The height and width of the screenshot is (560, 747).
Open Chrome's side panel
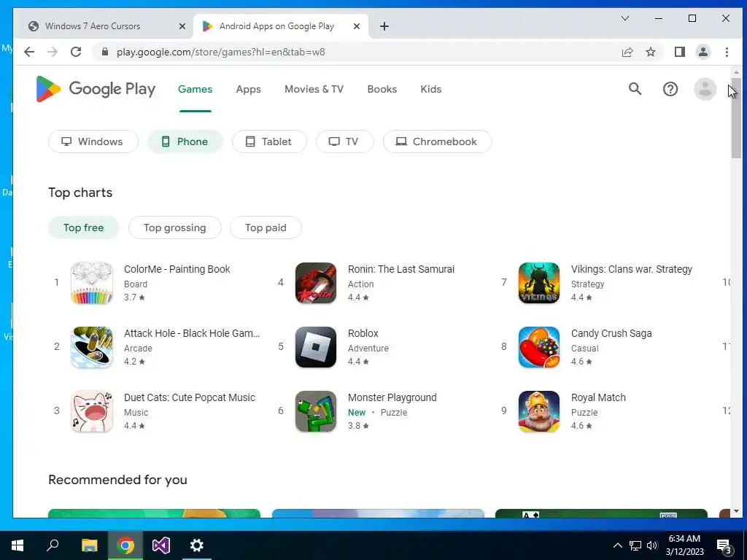pos(680,52)
